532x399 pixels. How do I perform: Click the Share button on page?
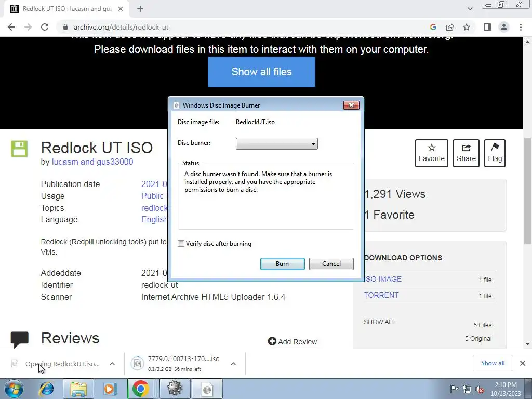pyautogui.click(x=466, y=153)
